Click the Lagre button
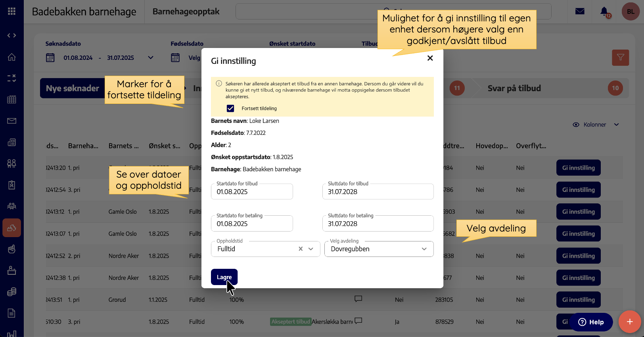This screenshot has height=337, width=644. tap(224, 277)
